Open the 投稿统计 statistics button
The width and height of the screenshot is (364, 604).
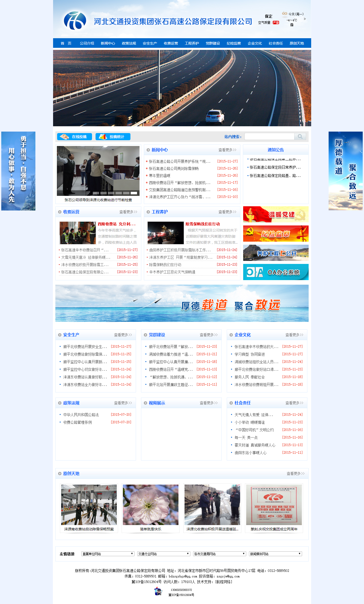coord(113,137)
